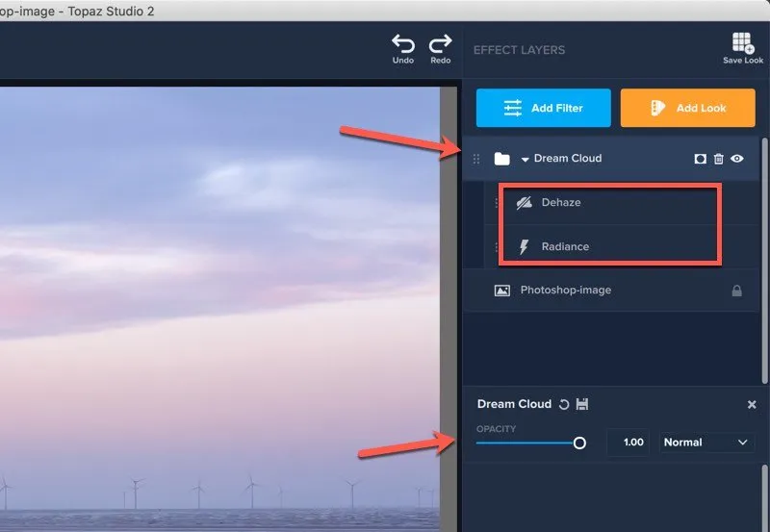The image size is (770, 532).
Task: Click the Radiance row drag handle
Action: click(x=497, y=247)
